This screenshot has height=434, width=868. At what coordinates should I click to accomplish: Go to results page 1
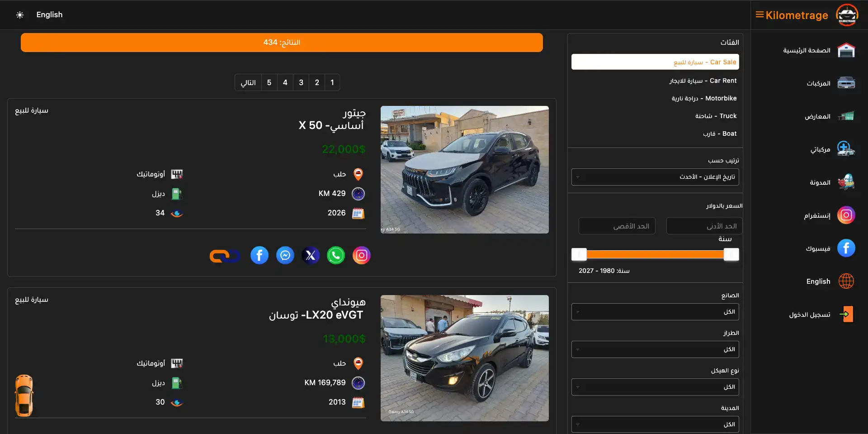pos(332,82)
